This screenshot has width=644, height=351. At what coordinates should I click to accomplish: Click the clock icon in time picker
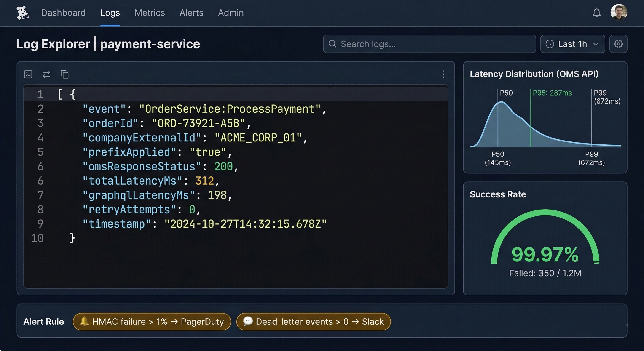[550, 44]
